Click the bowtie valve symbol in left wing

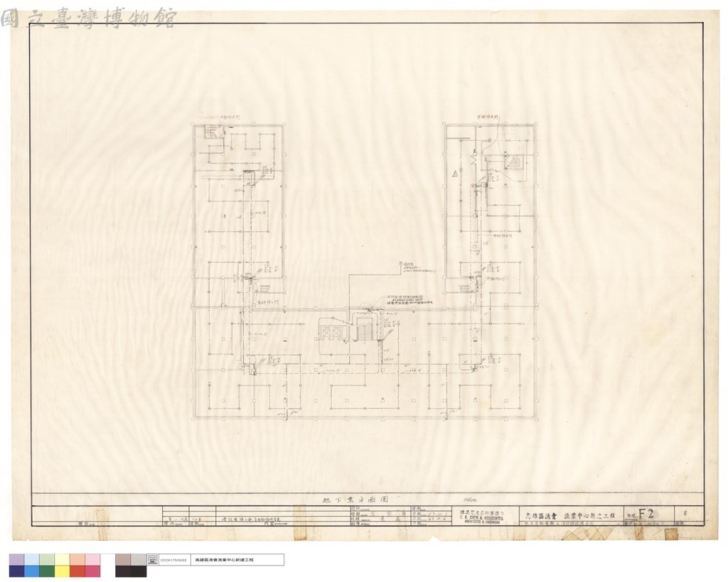tap(237, 278)
